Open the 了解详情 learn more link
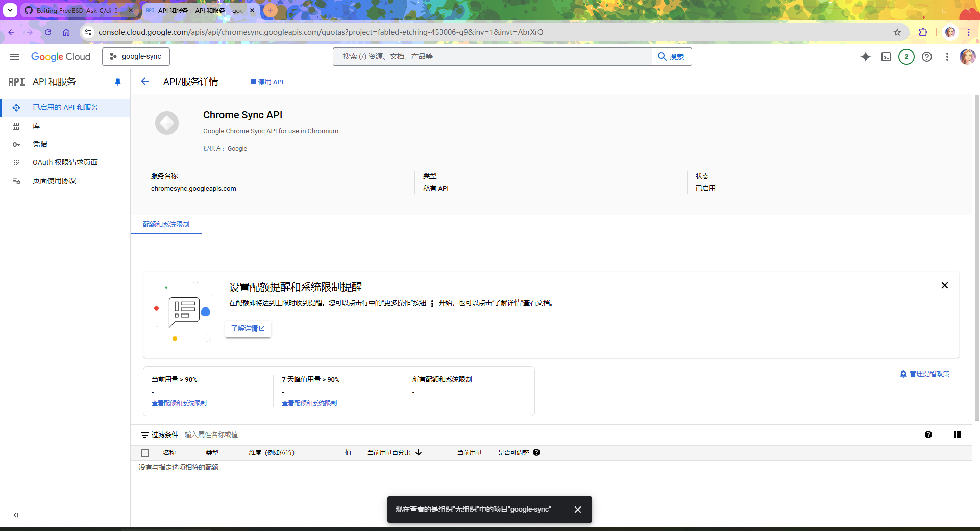The height and width of the screenshot is (531, 980). [x=248, y=328]
